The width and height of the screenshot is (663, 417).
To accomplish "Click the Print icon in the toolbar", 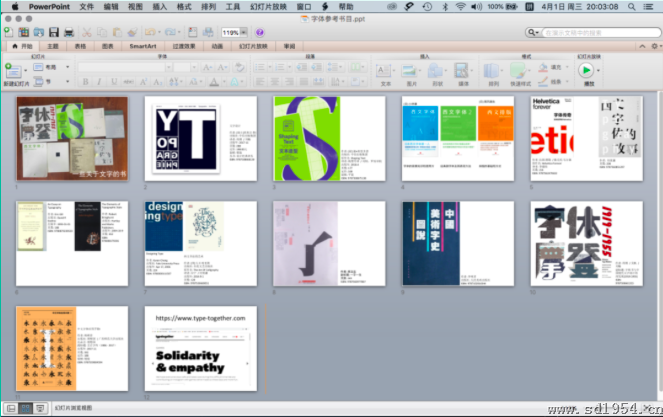I will click(x=69, y=33).
